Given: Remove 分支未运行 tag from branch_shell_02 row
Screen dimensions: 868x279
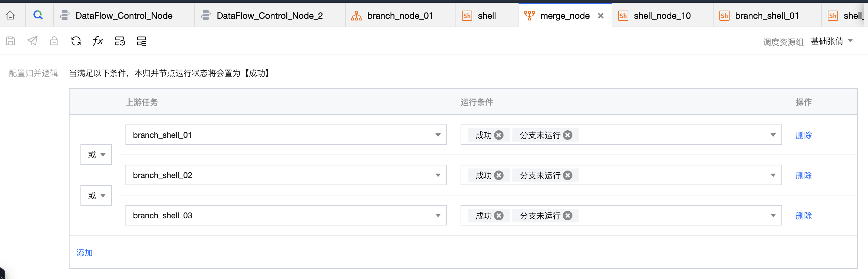Looking at the screenshot, I should coord(568,175).
